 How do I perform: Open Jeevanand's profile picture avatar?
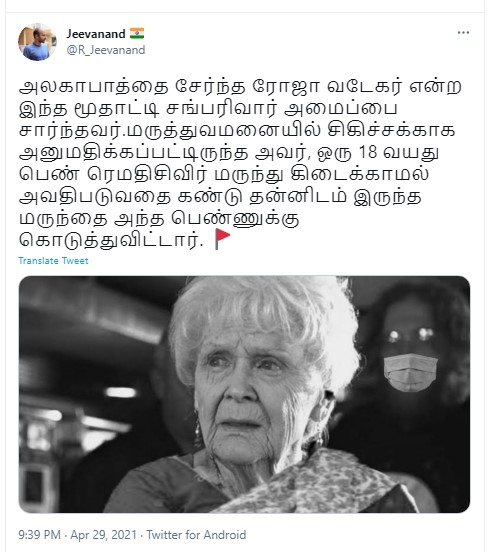pyautogui.click(x=37, y=42)
